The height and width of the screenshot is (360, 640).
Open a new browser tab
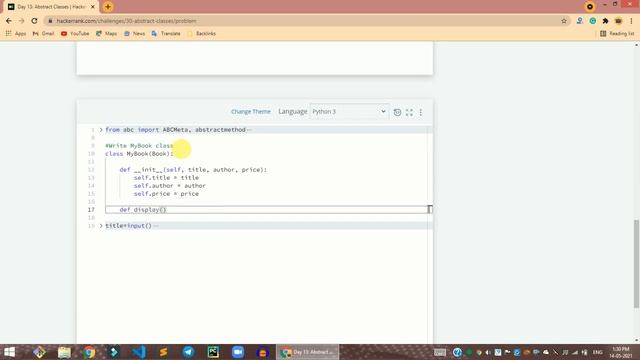(x=108, y=7)
